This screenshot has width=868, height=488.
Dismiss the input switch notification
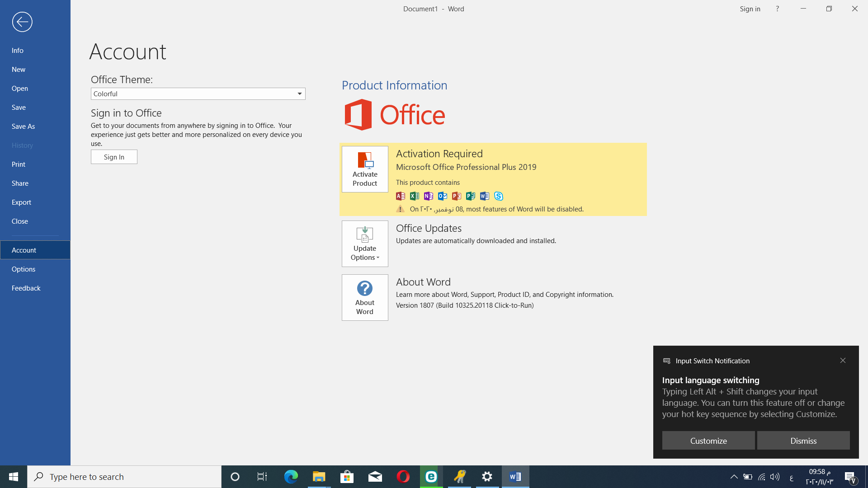tap(803, 441)
